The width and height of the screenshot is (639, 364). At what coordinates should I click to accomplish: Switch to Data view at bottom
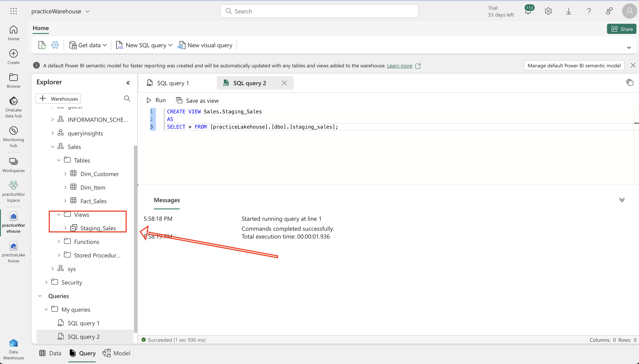[50, 353]
